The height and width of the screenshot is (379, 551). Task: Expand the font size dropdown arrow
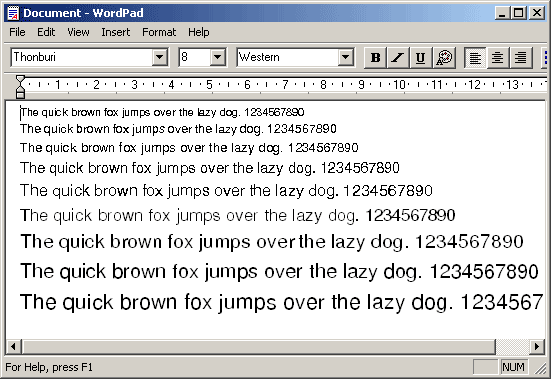click(x=218, y=57)
